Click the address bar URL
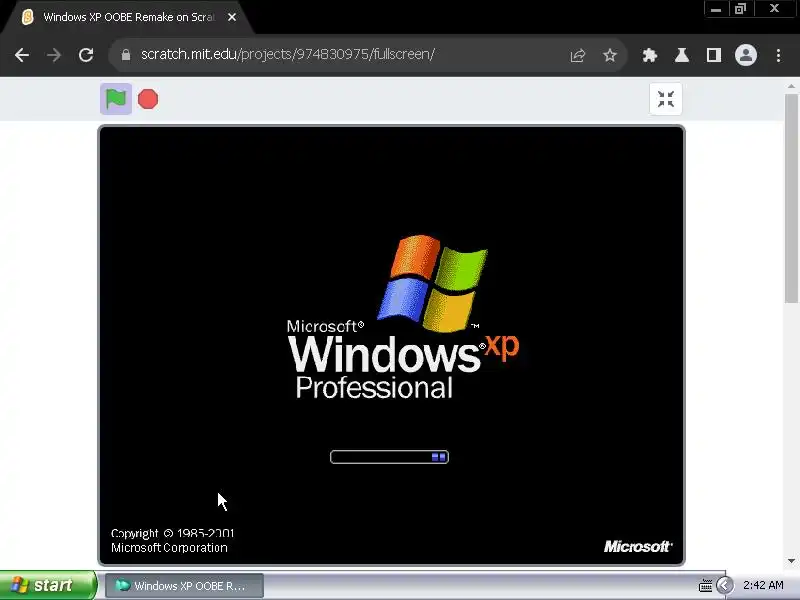Image resolution: width=800 pixels, height=600 pixels. 288,54
